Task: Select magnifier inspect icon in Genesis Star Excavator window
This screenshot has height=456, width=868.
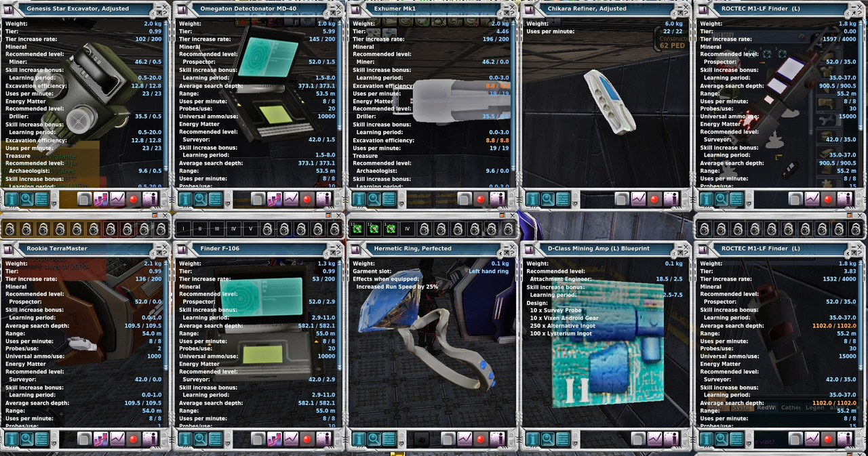Action: click(26, 199)
